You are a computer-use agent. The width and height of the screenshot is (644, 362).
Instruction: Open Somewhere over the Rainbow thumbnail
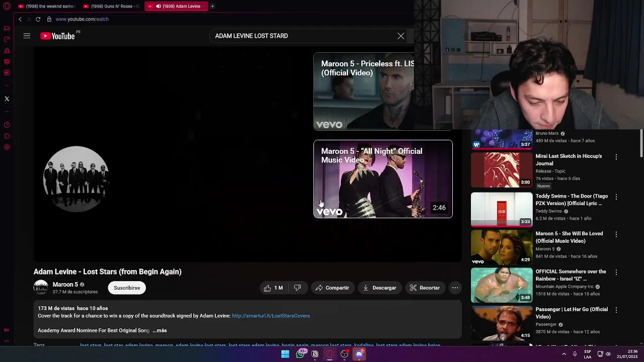coord(502,285)
